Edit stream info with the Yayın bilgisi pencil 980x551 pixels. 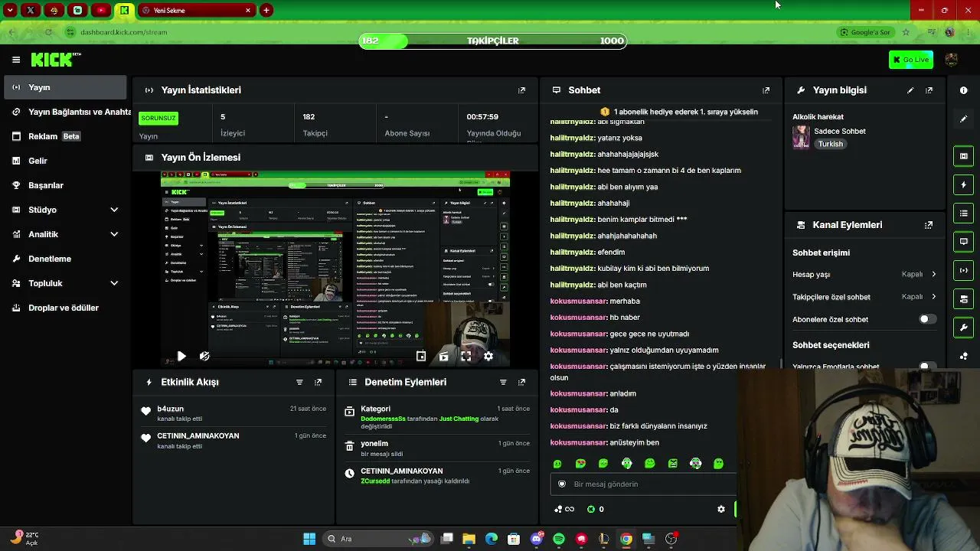(910, 90)
